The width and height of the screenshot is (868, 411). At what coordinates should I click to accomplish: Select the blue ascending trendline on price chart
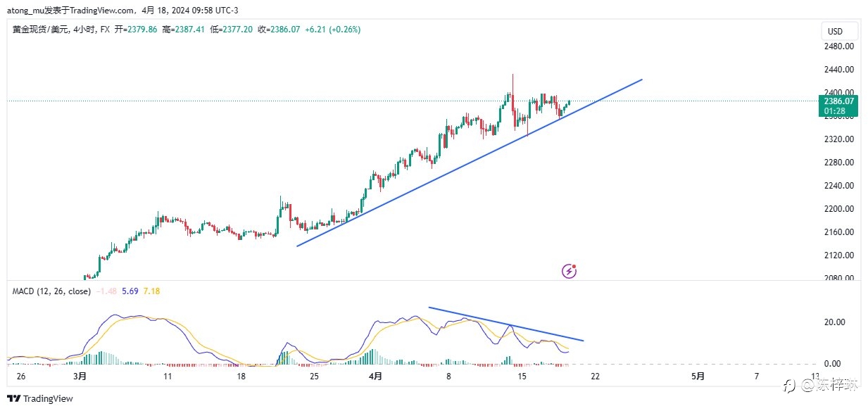470,163
